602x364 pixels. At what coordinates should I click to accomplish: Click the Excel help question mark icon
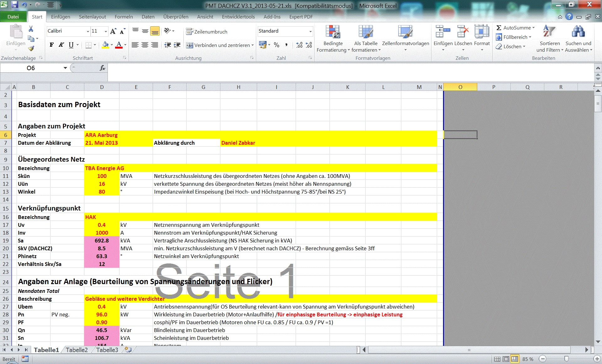pyautogui.click(x=569, y=17)
